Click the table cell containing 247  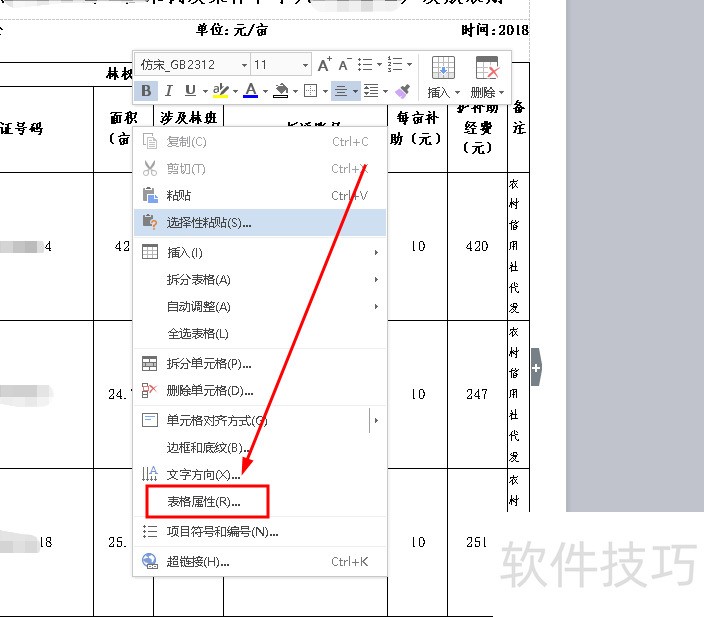pos(477,394)
